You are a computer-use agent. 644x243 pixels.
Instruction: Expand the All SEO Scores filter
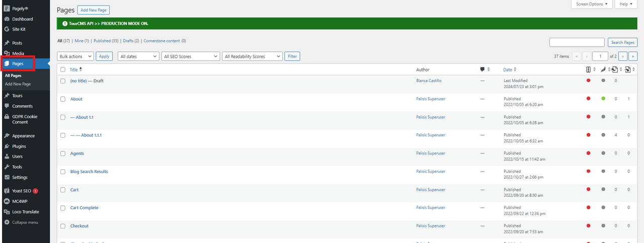coord(191,56)
